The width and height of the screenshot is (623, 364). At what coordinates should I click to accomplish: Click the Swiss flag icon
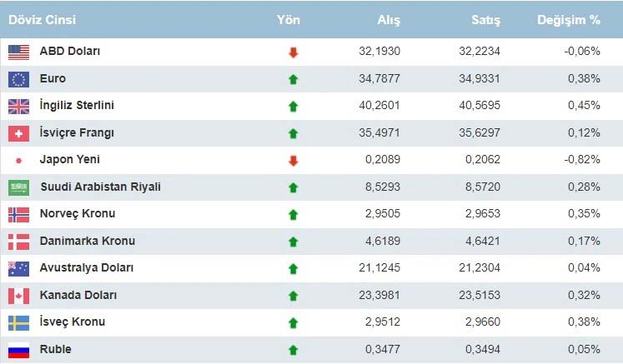click(18, 133)
